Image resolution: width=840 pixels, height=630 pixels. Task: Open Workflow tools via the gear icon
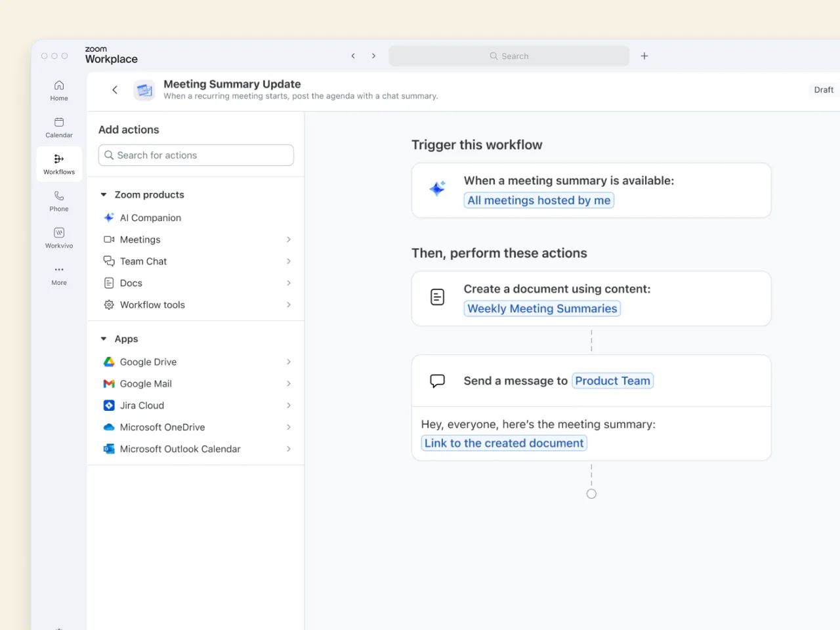pyautogui.click(x=109, y=304)
